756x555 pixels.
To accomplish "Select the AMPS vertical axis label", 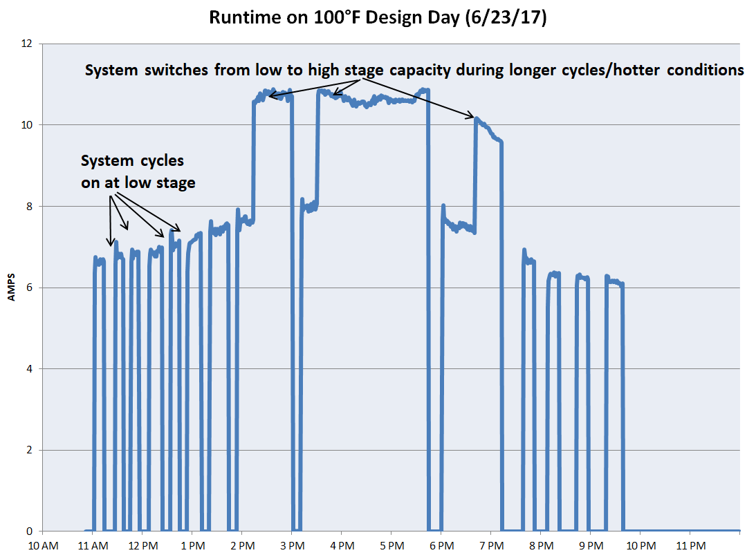I will tap(11, 287).
